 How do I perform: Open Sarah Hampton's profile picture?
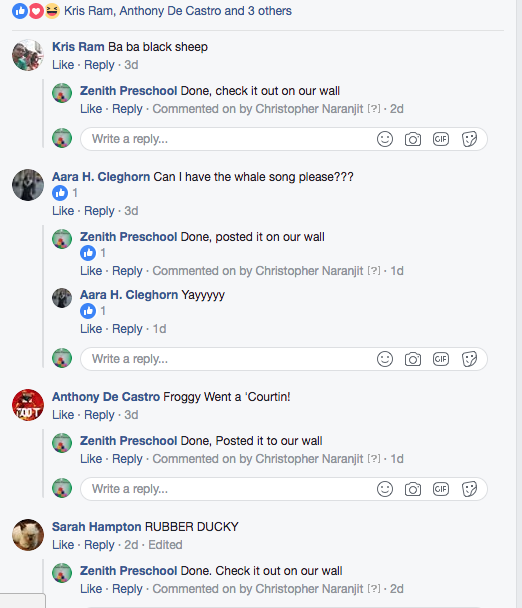point(28,535)
